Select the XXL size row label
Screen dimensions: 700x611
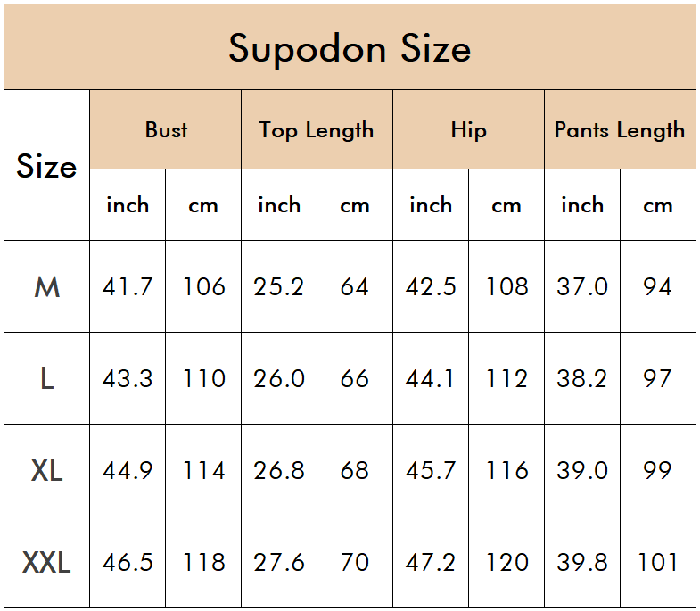(47, 562)
